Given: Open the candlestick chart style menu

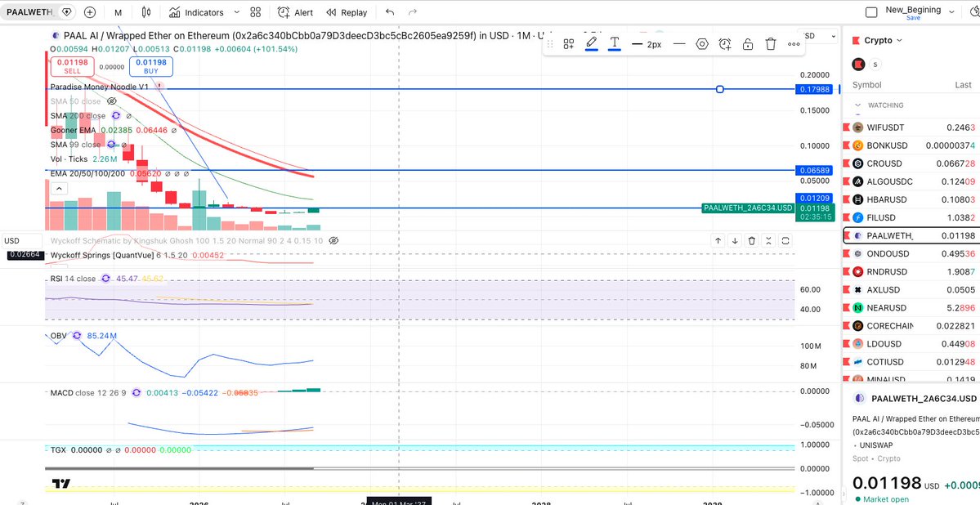Looking at the screenshot, I should (146, 12).
